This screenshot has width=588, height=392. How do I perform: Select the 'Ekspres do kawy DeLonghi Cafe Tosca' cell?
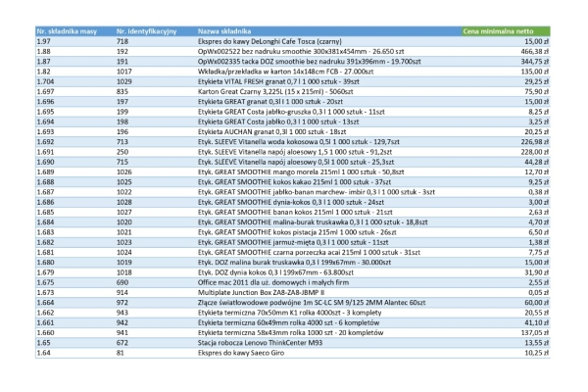tap(269, 41)
